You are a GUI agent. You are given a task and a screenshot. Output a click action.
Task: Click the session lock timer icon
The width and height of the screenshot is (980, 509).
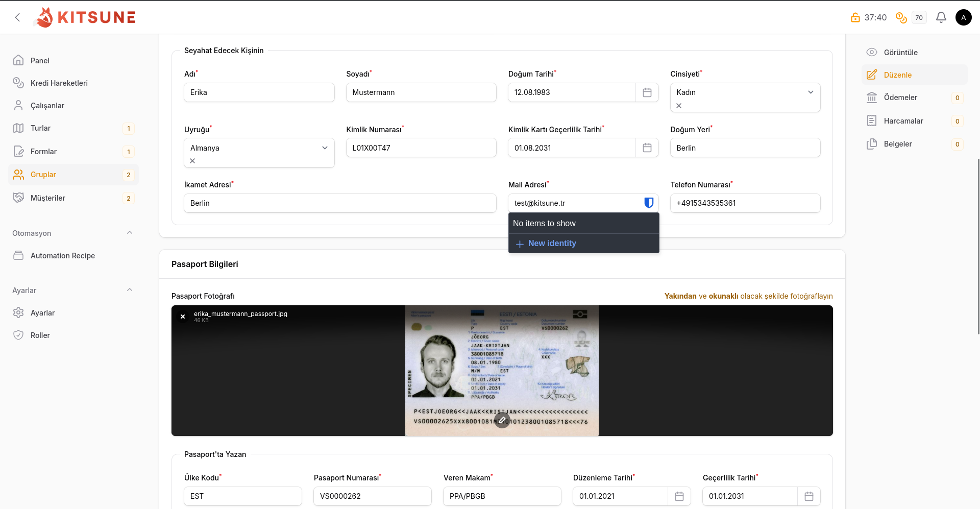click(855, 17)
